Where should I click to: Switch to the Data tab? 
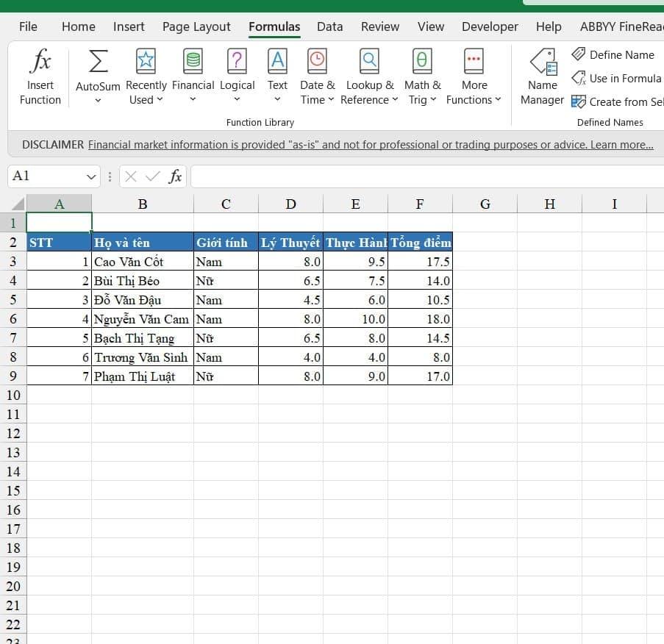pos(329,26)
